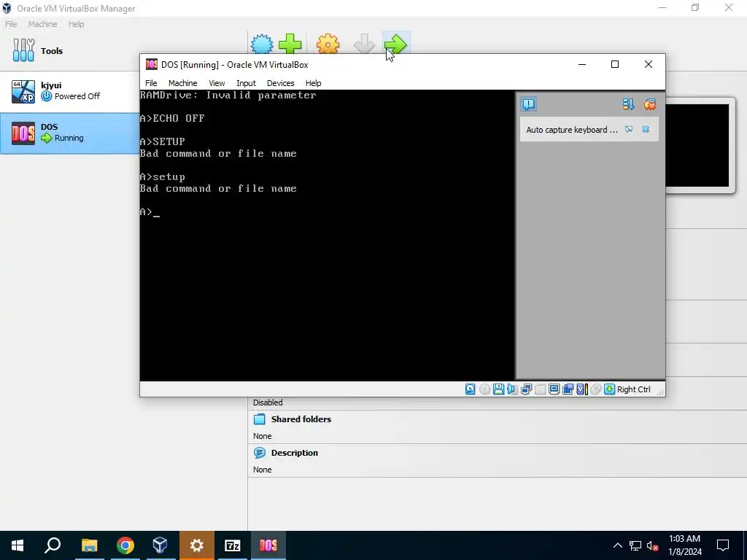Open VirtualBox Manager taskbar icon

point(160,545)
